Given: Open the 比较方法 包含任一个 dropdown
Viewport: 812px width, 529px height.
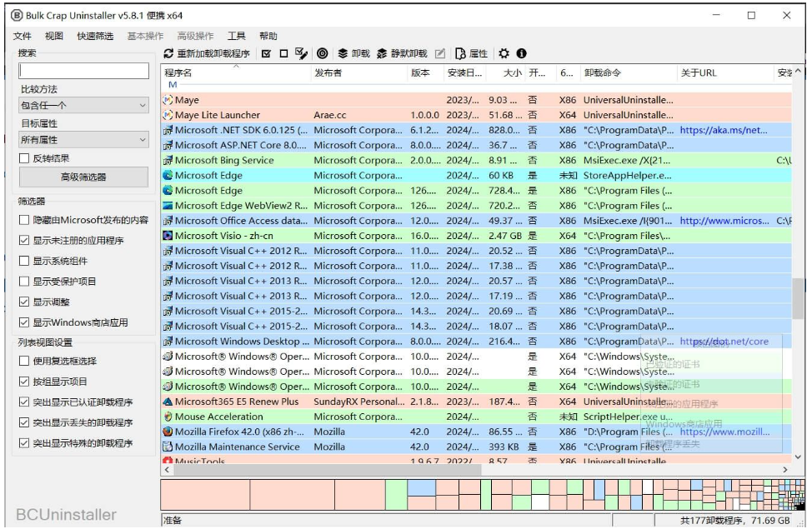Looking at the screenshot, I should click(84, 106).
